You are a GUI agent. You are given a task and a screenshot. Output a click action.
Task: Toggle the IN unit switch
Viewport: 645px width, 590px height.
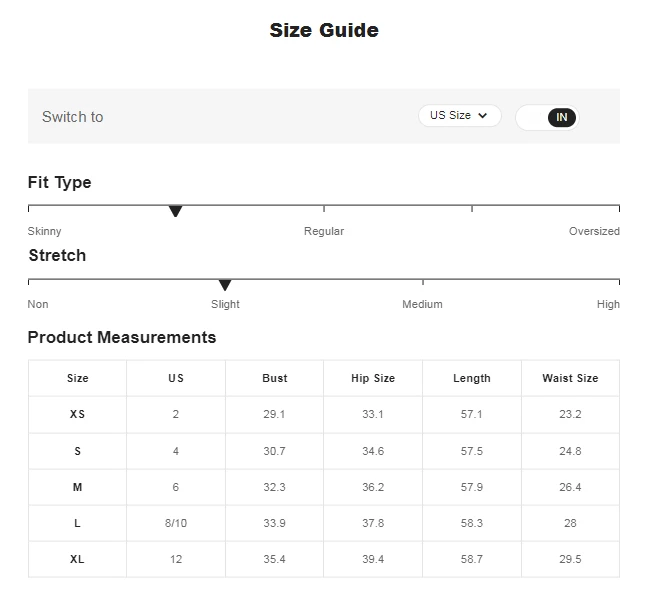click(547, 117)
